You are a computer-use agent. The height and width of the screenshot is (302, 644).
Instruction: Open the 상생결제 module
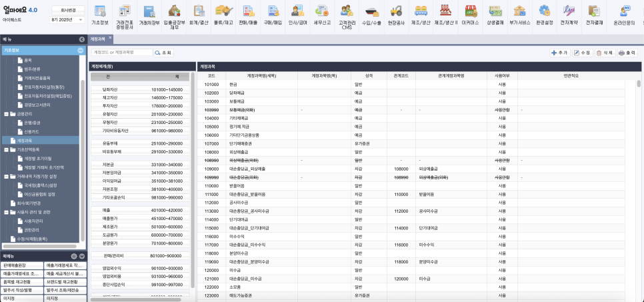point(495,15)
